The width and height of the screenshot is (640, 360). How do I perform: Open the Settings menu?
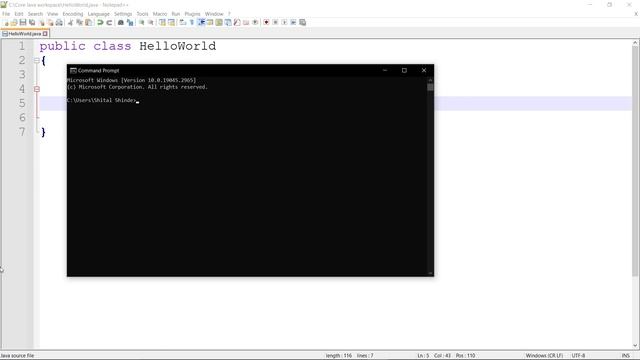tap(123, 14)
